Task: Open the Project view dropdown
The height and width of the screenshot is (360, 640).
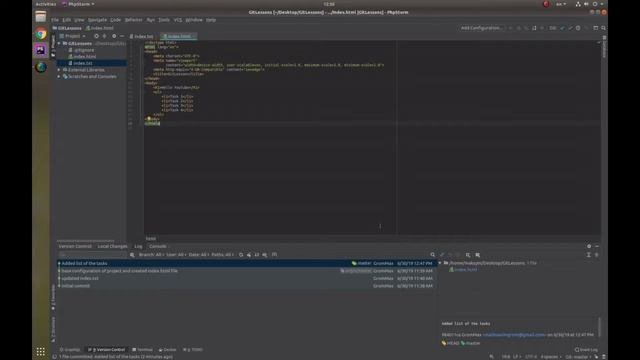Action: coord(73,36)
